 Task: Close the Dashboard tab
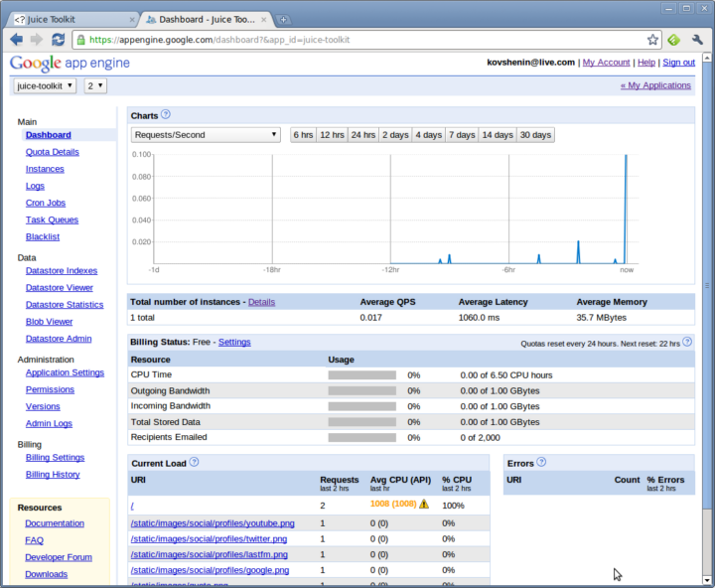pos(263,20)
